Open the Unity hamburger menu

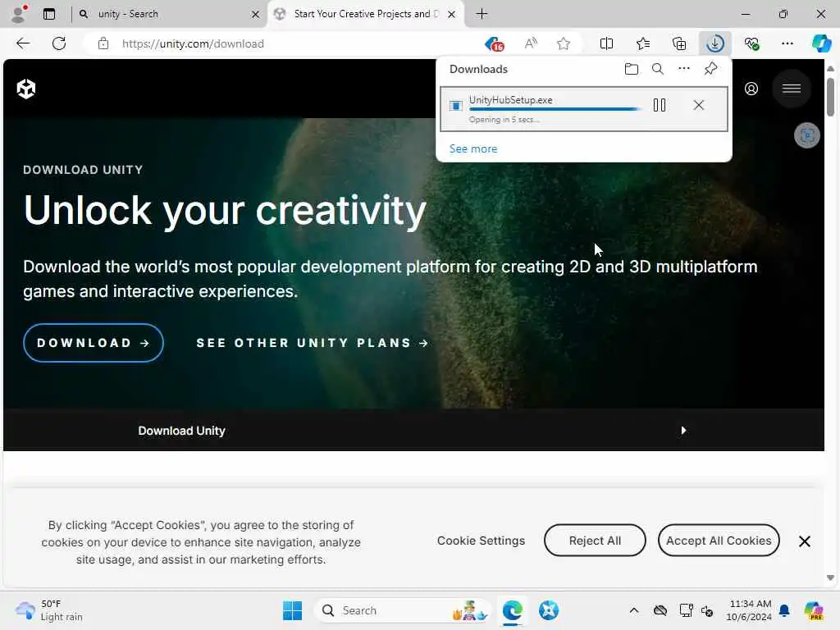click(x=792, y=89)
